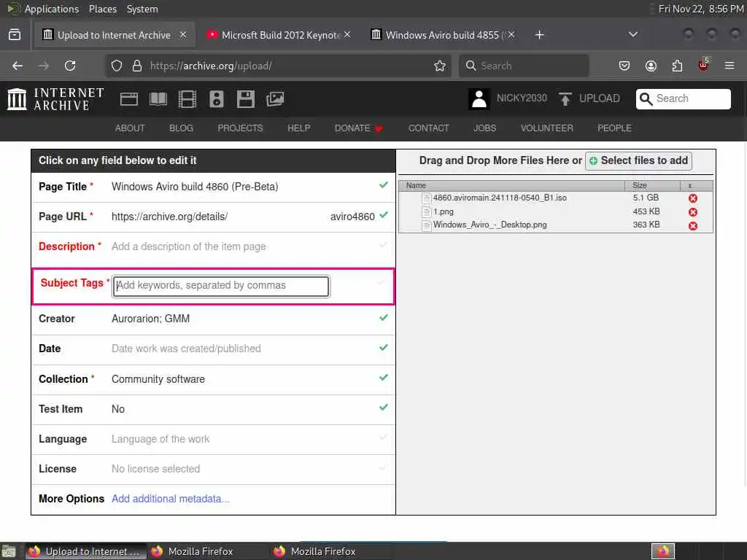747x560 pixels.
Task: Click the NICKY2030 user avatar icon
Action: click(479, 99)
